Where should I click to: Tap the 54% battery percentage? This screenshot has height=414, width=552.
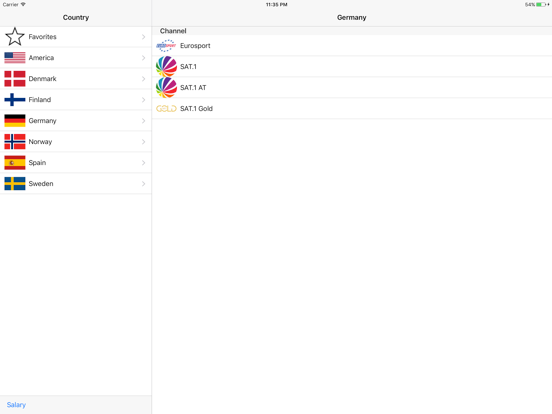530,5
